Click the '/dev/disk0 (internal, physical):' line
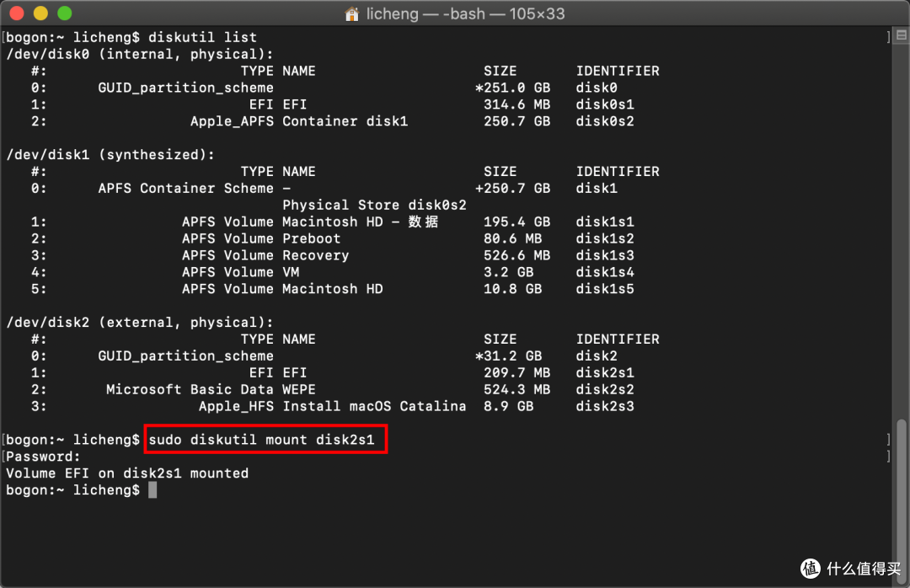910x588 pixels. coord(139,54)
